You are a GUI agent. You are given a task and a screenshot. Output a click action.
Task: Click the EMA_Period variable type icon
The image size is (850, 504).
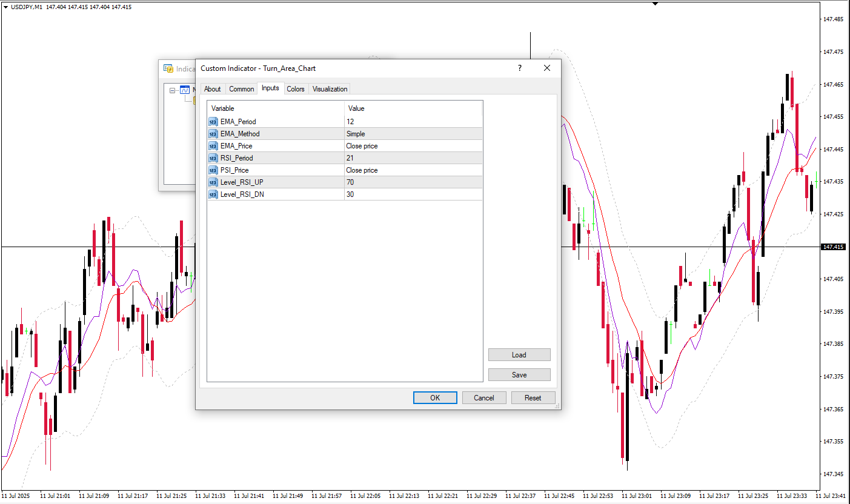[x=213, y=122]
